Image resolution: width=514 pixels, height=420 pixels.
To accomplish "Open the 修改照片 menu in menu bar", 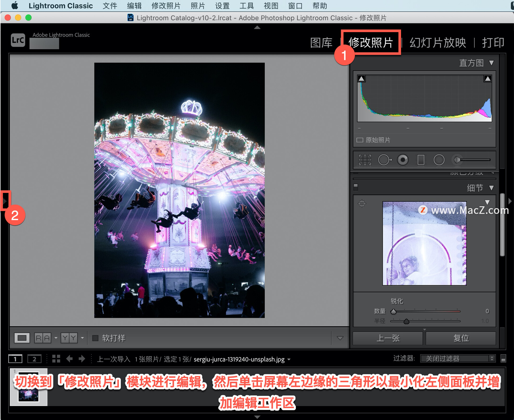I will coord(166,6).
